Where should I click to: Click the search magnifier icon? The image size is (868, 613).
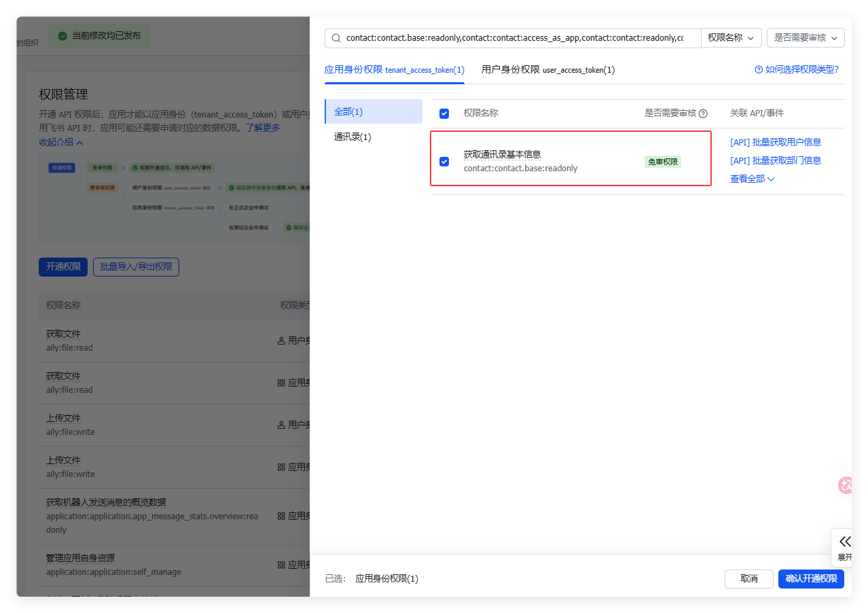point(336,38)
